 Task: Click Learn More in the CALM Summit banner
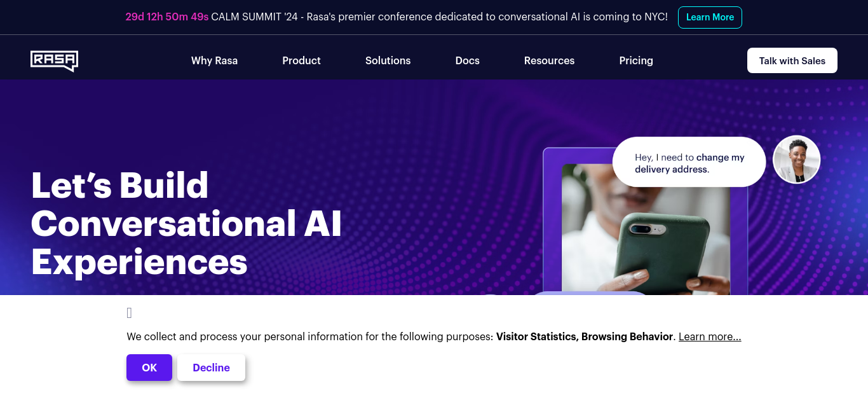pyautogui.click(x=710, y=17)
